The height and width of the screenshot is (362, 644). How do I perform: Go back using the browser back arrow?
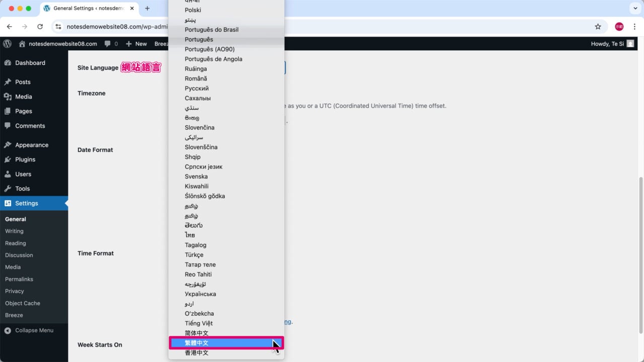point(9,27)
